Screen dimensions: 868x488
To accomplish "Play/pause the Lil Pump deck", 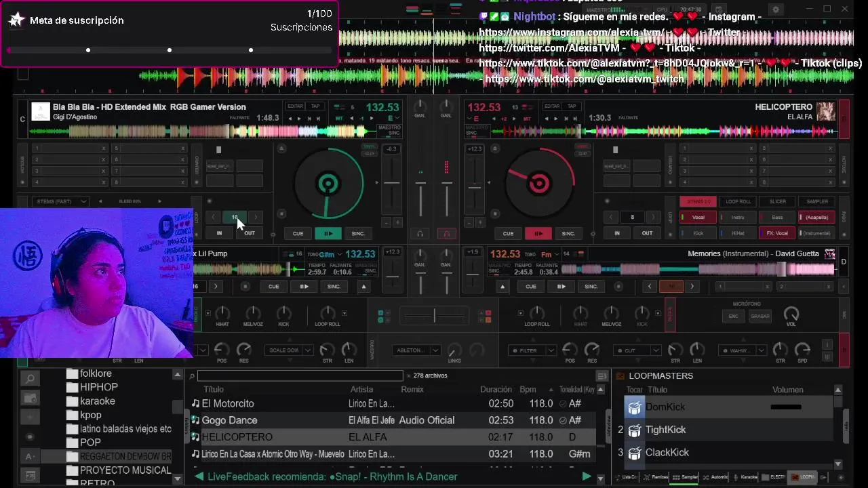I will pyautogui.click(x=304, y=287).
